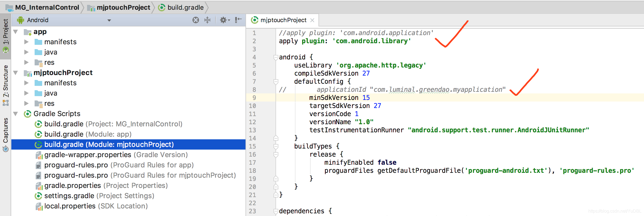This screenshot has width=644, height=216.
Task: Expand the manifests folder under app
Action: [26, 42]
